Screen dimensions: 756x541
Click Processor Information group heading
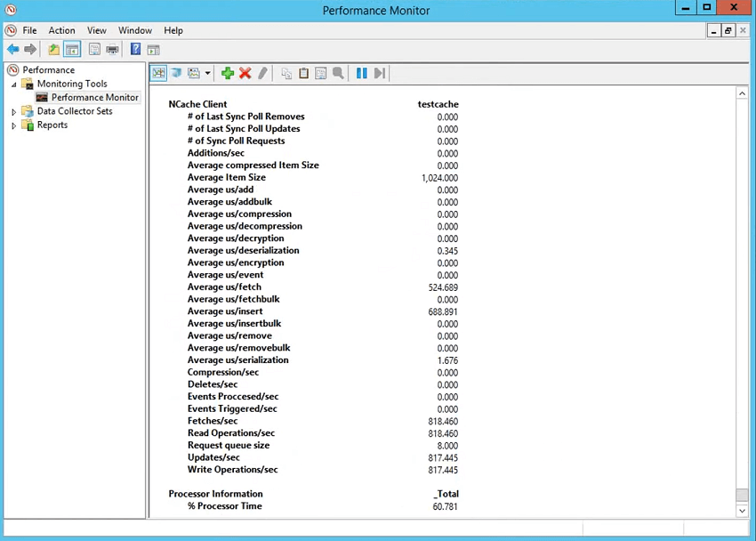215,494
